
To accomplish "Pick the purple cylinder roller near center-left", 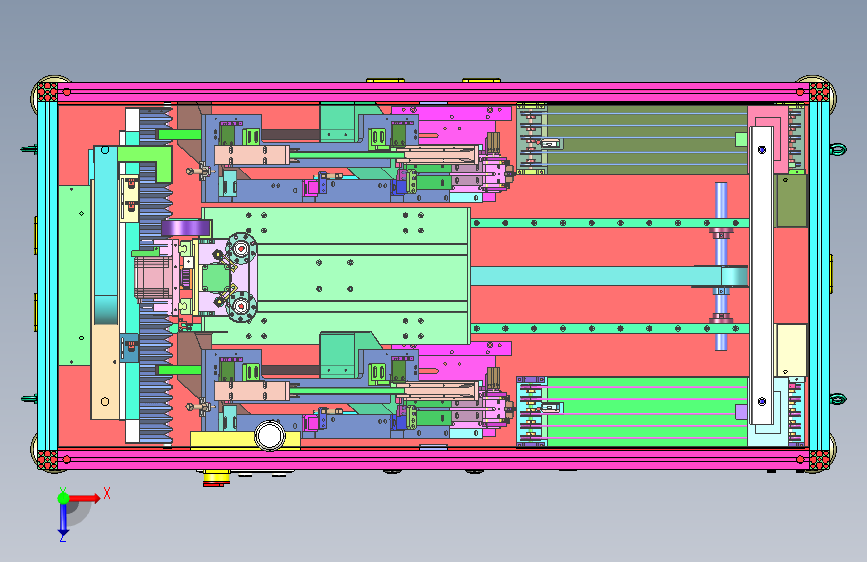I will point(186,227).
